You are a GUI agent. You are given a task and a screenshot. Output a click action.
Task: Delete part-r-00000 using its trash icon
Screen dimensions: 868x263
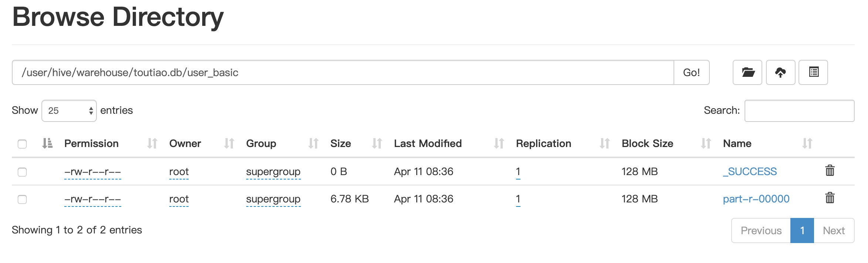point(830,198)
